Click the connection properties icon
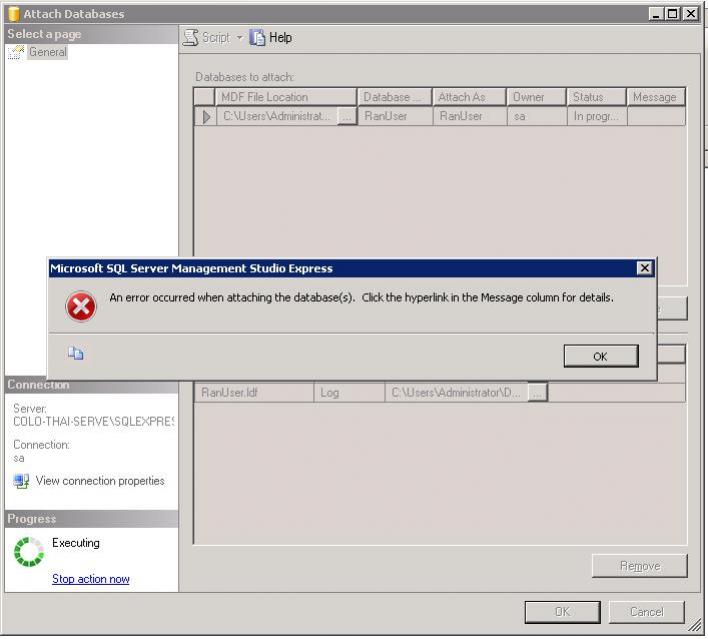Image resolution: width=708 pixels, height=639 pixels. [21, 481]
